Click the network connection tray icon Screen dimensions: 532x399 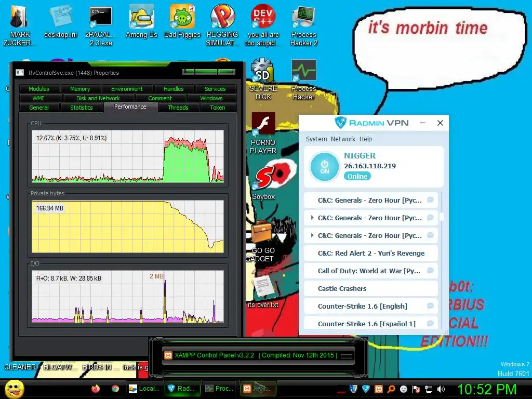click(x=429, y=389)
